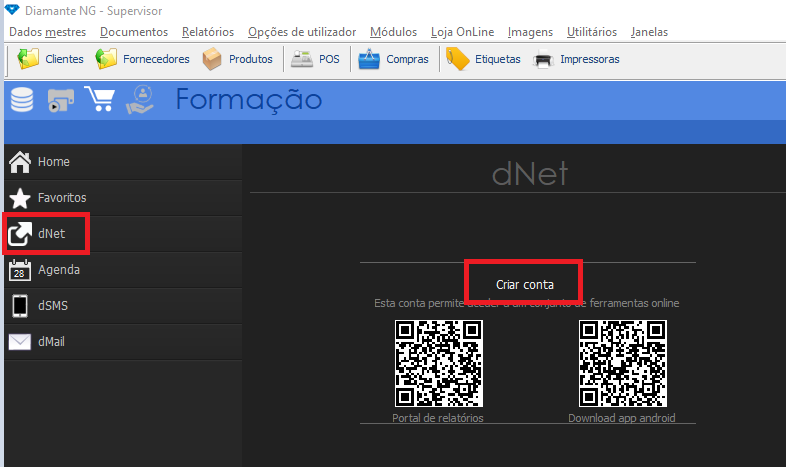The image size is (786, 467).
Task: Open Impressoras printer toolbar button
Action: pyautogui.click(x=577, y=59)
